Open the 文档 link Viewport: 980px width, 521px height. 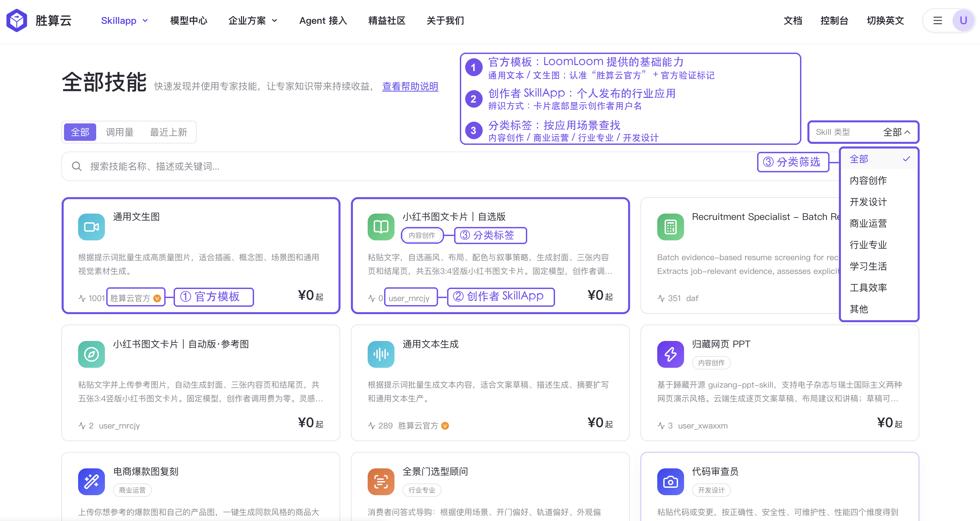point(793,20)
